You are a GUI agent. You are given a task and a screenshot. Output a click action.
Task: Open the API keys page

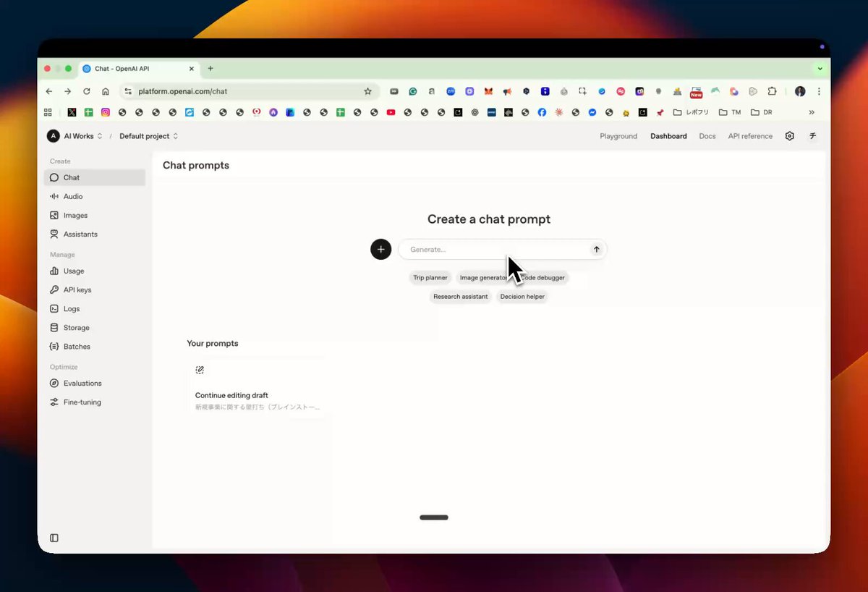pyautogui.click(x=95, y=289)
